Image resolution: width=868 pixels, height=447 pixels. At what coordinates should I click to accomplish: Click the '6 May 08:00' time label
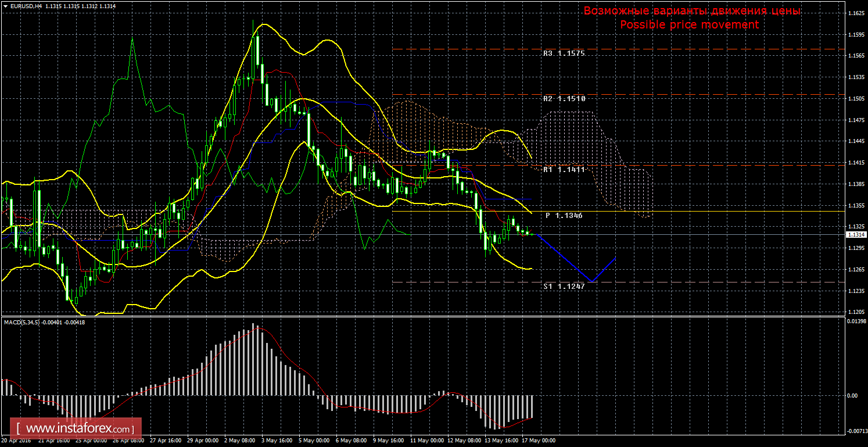[x=351, y=441]
